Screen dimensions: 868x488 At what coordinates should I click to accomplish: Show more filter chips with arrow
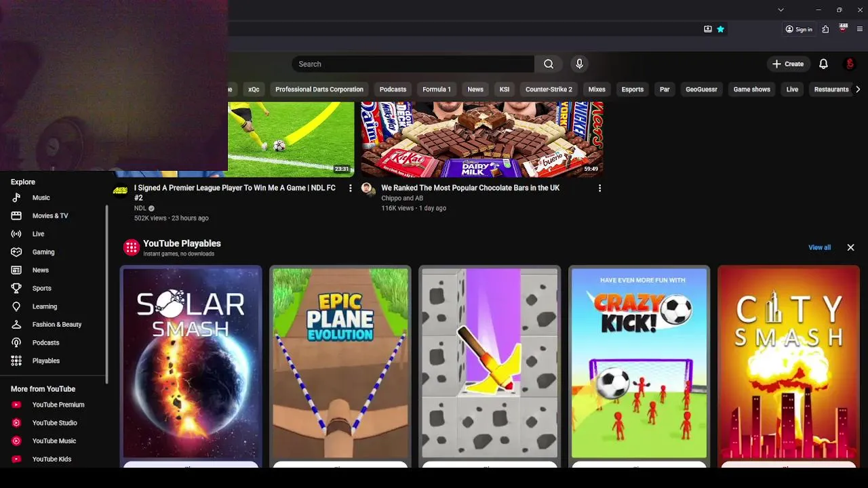pos(858,89)
